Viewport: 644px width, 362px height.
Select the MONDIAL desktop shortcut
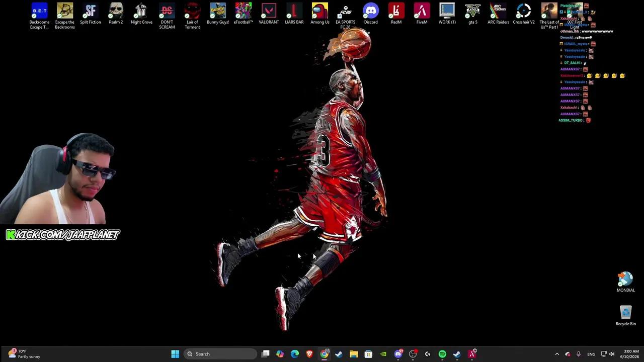point(625,282)
